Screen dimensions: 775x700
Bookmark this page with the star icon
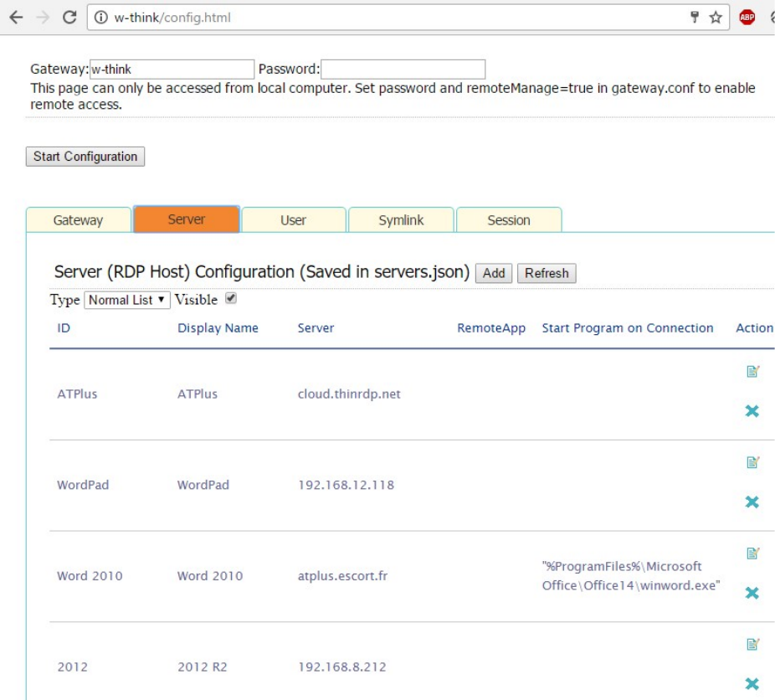(716, 18)
